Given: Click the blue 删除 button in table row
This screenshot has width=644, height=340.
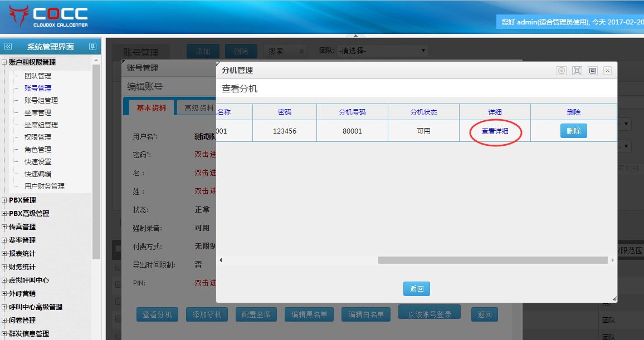Looking at the screenshot, I should click(x=573, y=131).
